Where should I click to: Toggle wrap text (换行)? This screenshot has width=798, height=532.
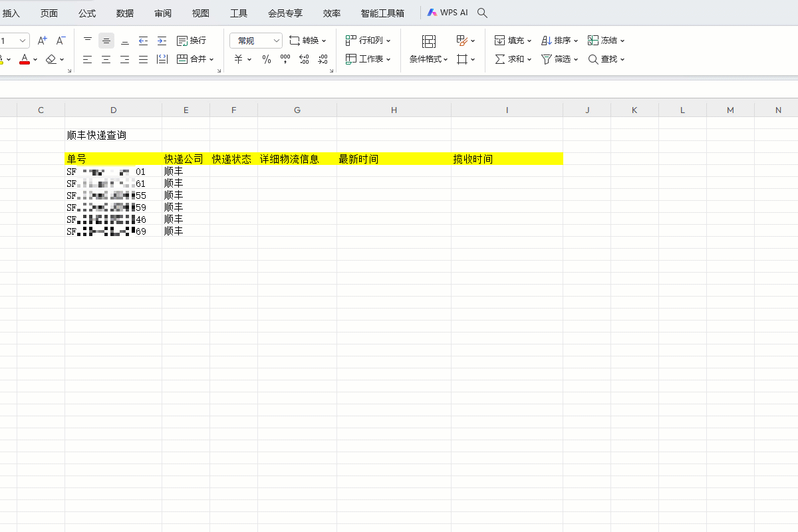[192, 41]
